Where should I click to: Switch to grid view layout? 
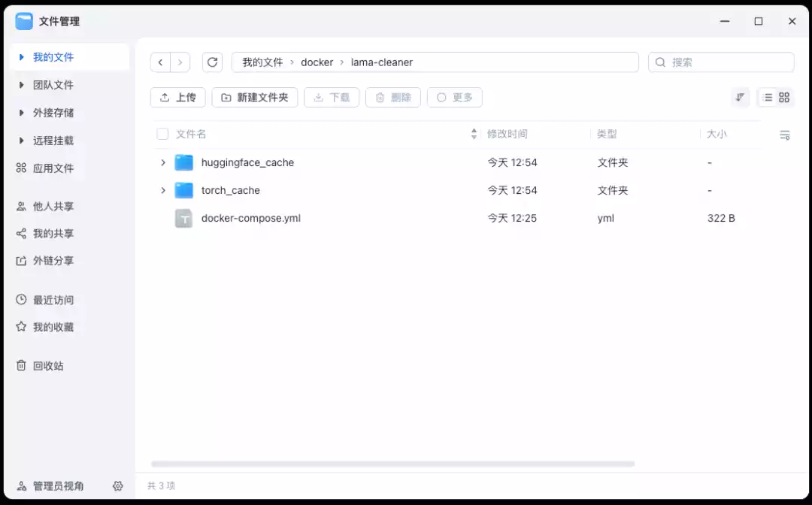(782, 97)
